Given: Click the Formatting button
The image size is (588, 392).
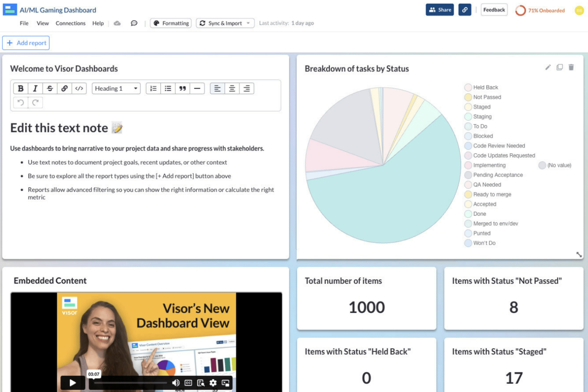Looking at the screenshot, I should (171, 23).
